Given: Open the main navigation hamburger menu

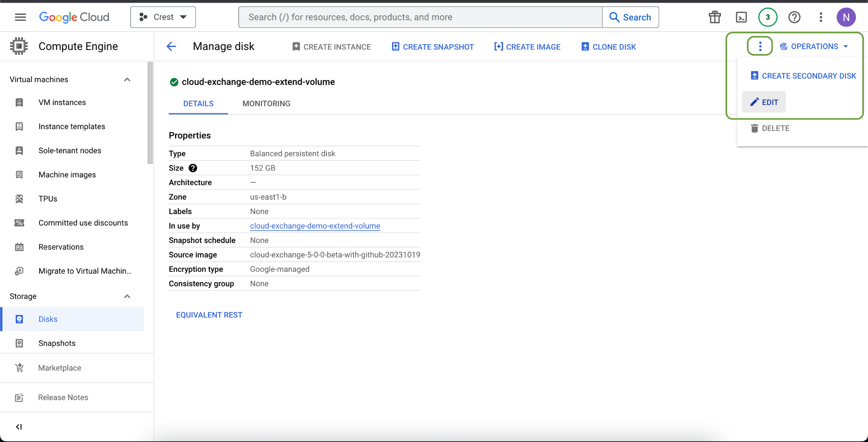Looking at the screenshot, I should pos(20,17).
